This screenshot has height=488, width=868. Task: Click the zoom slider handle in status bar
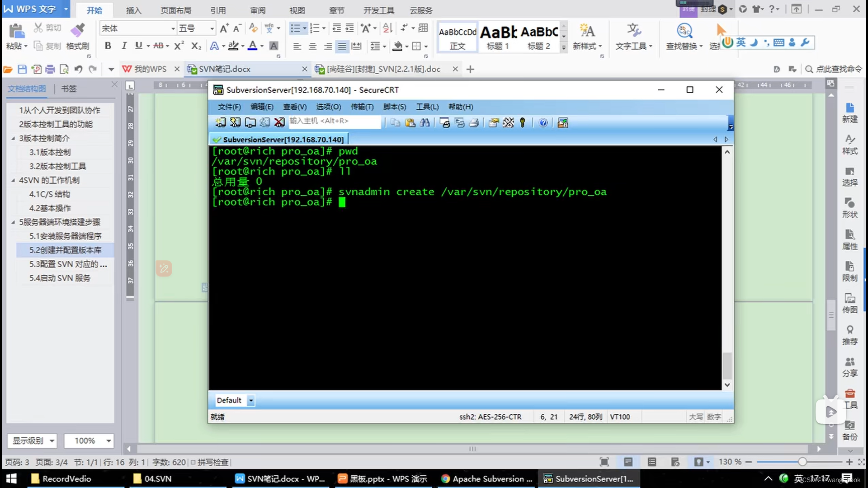(x=802, y=462)
